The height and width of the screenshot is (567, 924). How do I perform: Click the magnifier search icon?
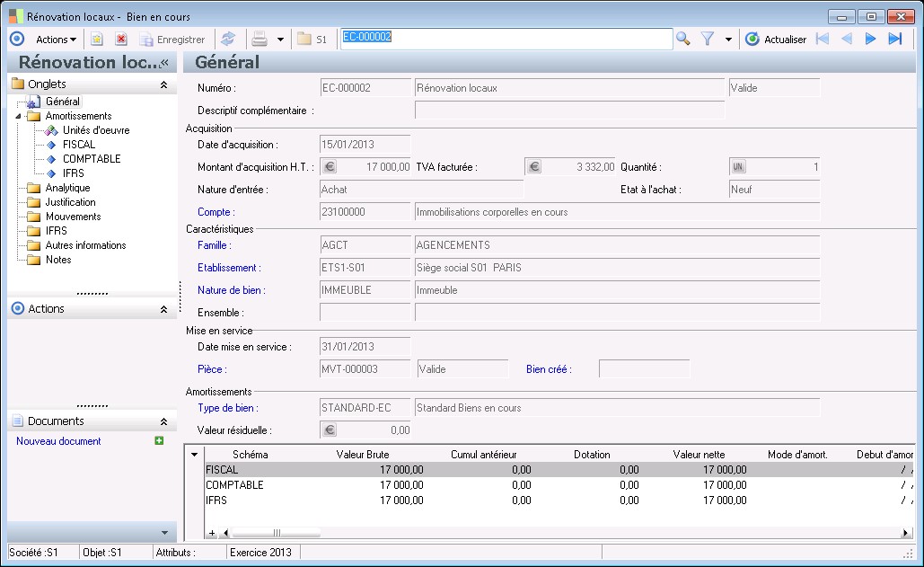[x=683, y=40]
